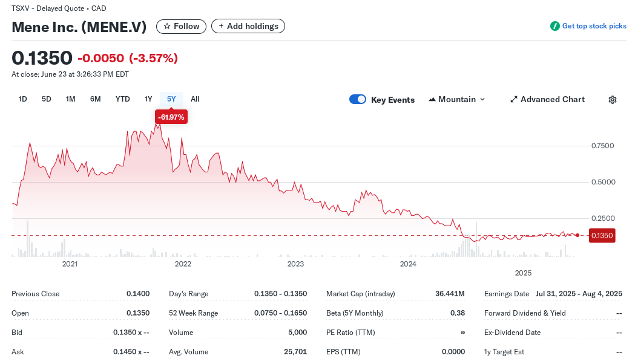Click the 2021 x-axis label
Viewport: 635px width, 364px height.
[70, 264]
